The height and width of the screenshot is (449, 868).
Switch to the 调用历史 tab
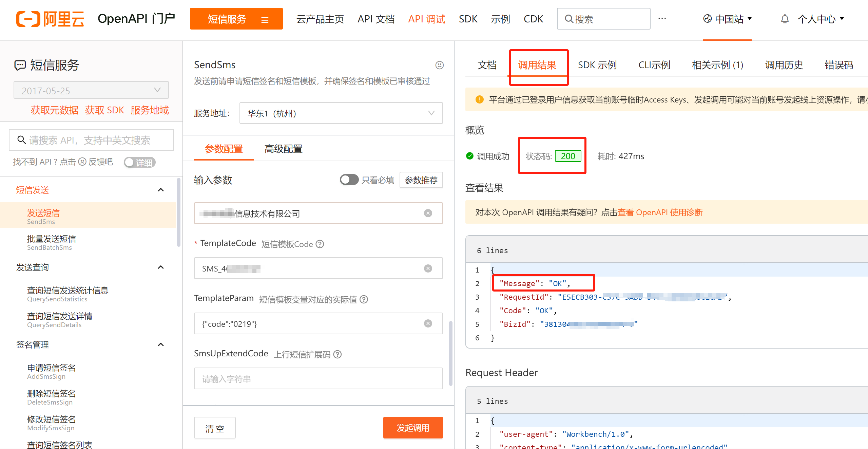pyautogui.click(x=784, y=65)
